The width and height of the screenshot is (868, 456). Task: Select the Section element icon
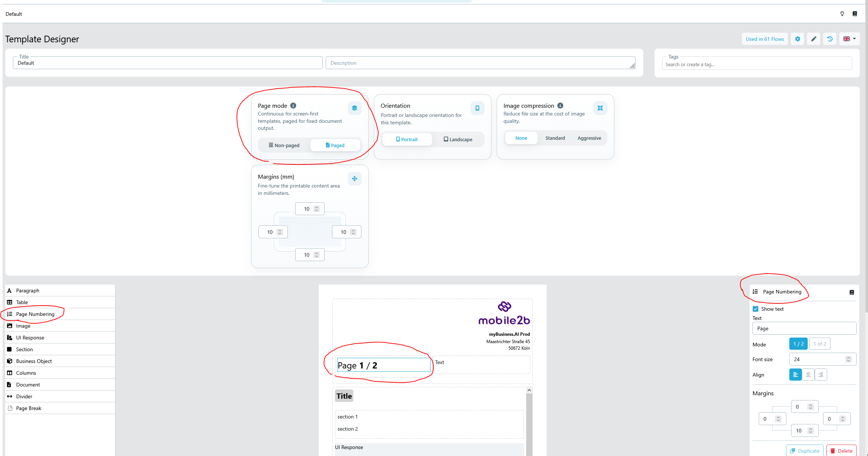(10, 349)
